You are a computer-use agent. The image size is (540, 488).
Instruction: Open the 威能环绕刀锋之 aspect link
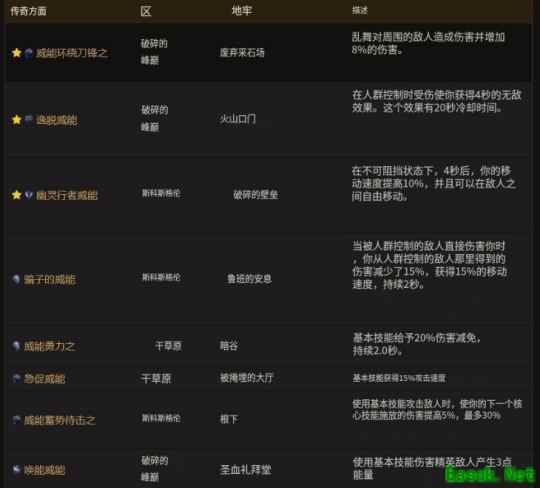pos(72,53)
